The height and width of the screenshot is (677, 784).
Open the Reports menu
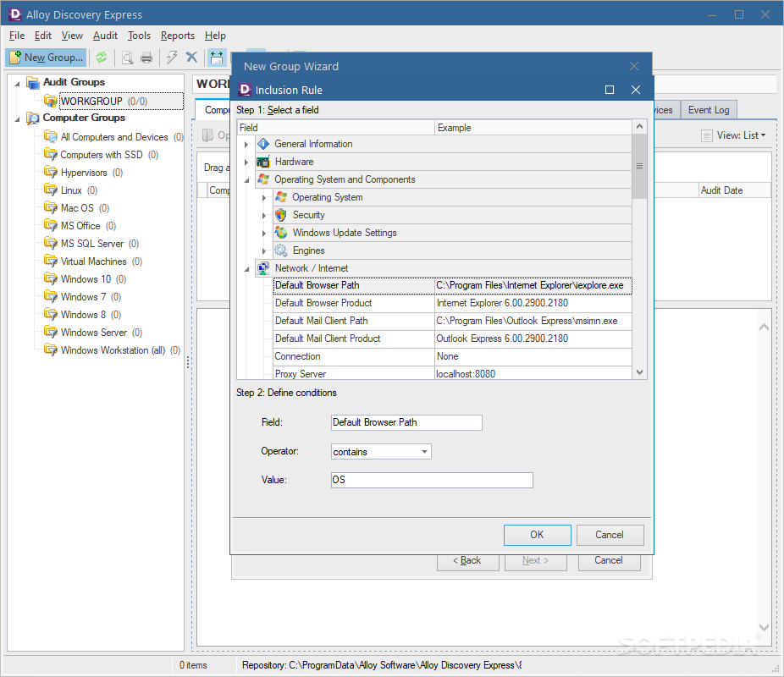tap(178, 36)
